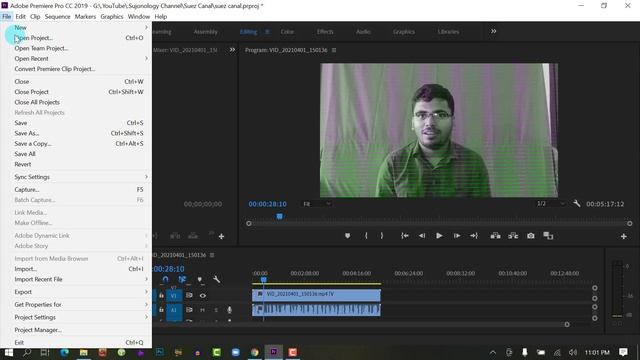
Task: Open the Markers menu
Action: coord(85,17)
